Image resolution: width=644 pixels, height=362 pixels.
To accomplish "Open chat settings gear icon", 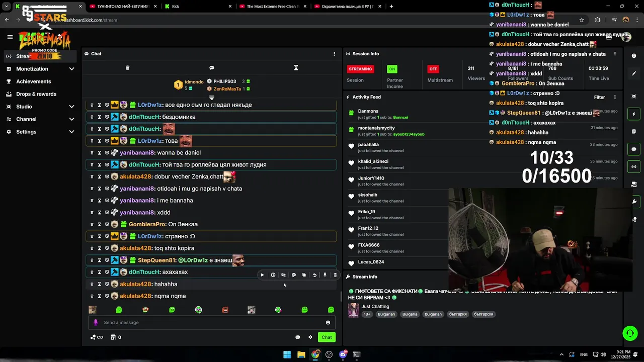I will 310,337.
